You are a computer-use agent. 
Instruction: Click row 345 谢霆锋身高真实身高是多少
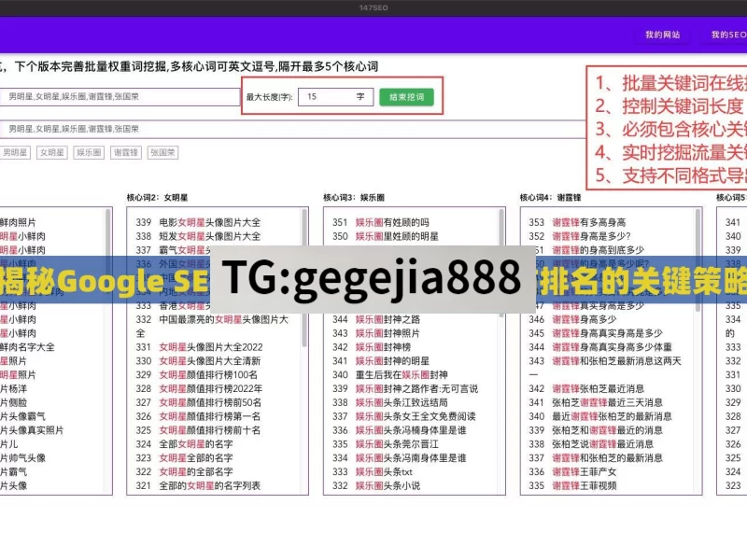(596, 333)
